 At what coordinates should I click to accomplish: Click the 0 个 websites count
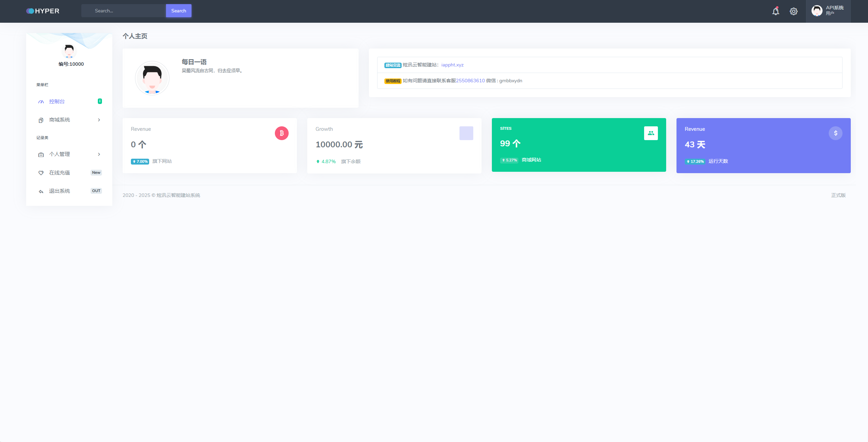pyautogui.click(x=138, y=145)
